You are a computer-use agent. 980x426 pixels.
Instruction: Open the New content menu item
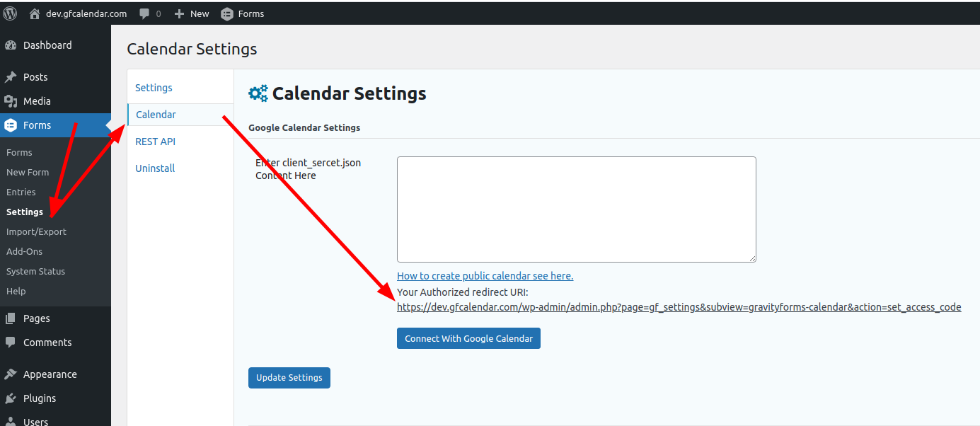pos(191,13)
